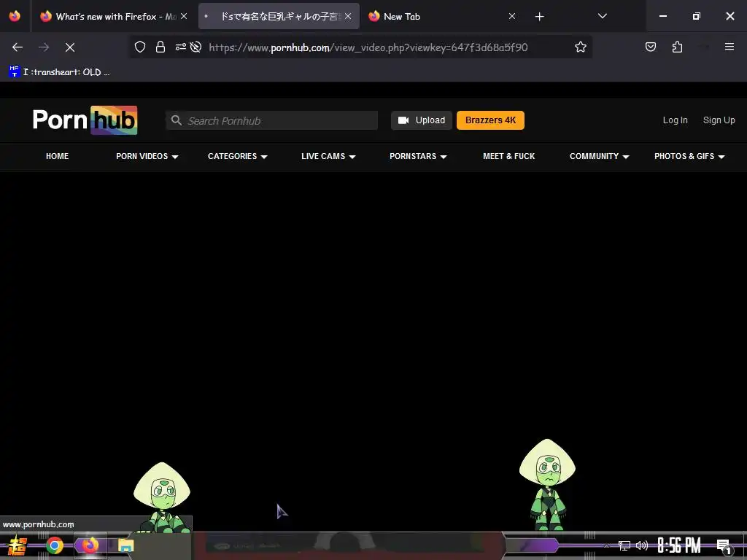The width and height of the screenshot is (747, 560).
Task: Click the camera icon on the Upload button
Action: (x=403, y=120)
